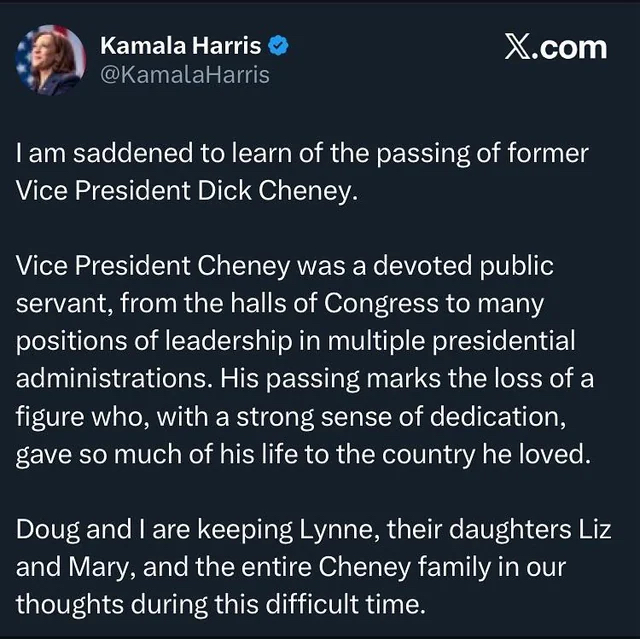Open the @KamalaHarris handle link
This screenshot has width=640, height=639.
click(x=185, y=74)
